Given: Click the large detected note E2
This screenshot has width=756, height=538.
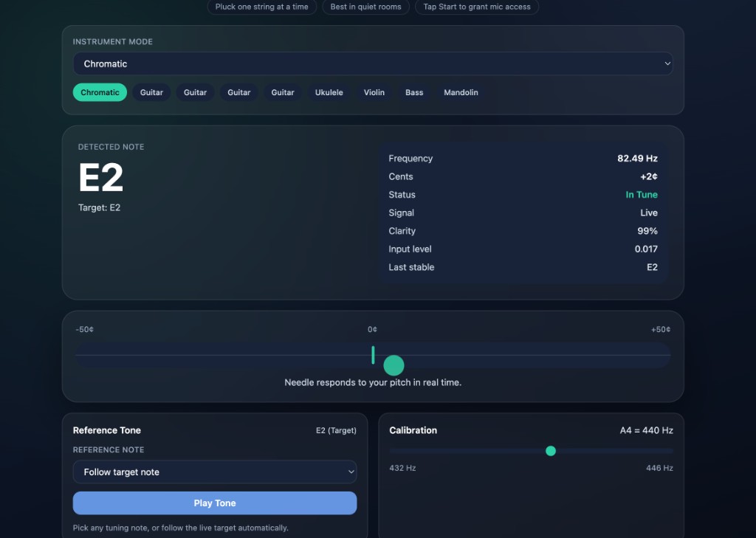Looking at the screenshot, I should [x=101, y=178].
